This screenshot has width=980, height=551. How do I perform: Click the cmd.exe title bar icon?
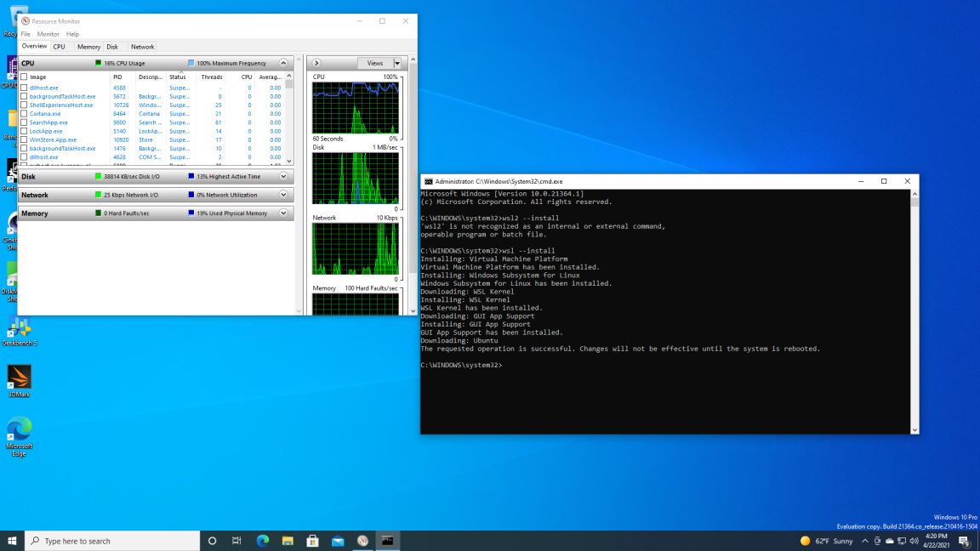[429, 182]
